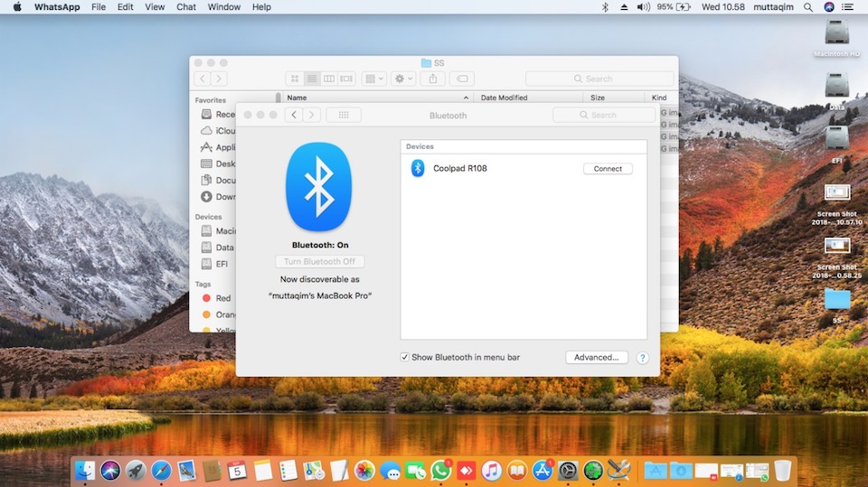
Task: Open Notification Center from the menu bar
Action: (x=847, y=7)
